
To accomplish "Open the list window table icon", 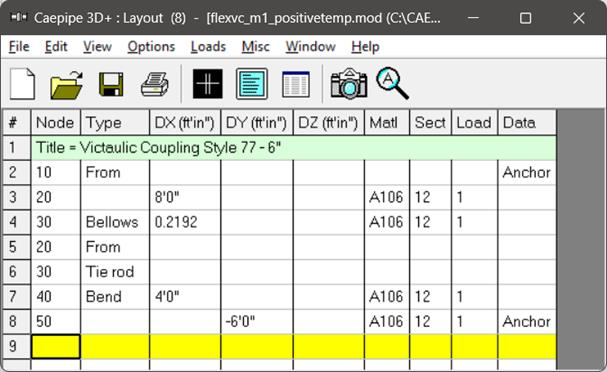I will tap(296, 84).
